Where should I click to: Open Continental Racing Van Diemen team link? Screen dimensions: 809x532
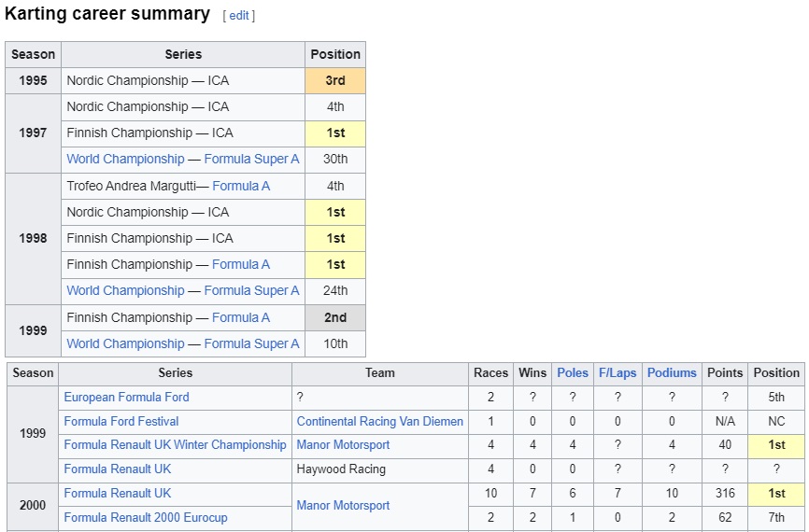pos(379,421)
